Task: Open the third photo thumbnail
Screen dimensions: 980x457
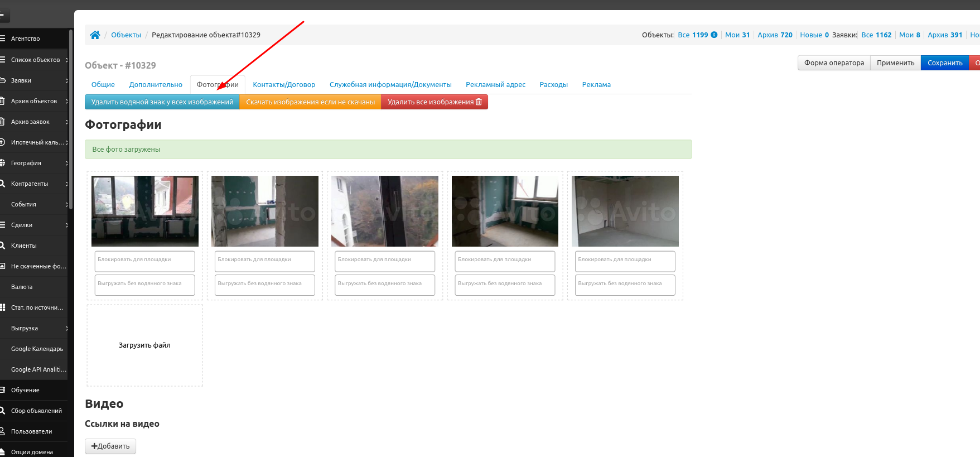Action: pyautogui.click(x=385, y=211)
